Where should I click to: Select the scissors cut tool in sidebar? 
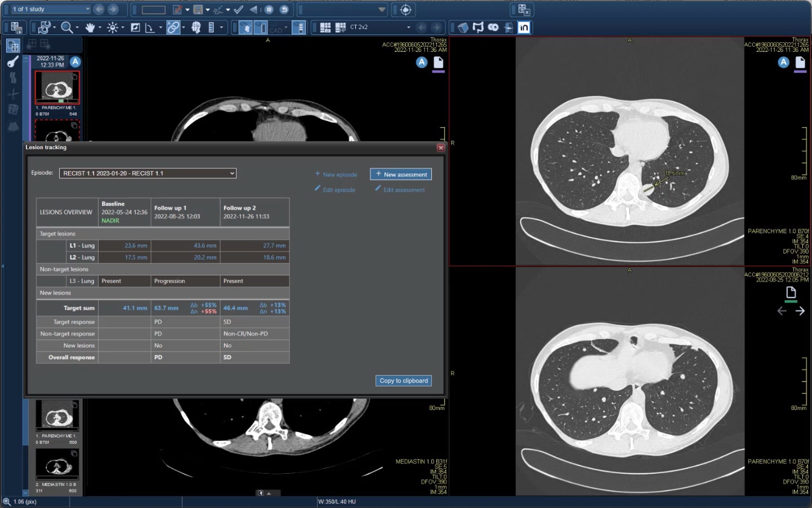(x=12, y=94)
